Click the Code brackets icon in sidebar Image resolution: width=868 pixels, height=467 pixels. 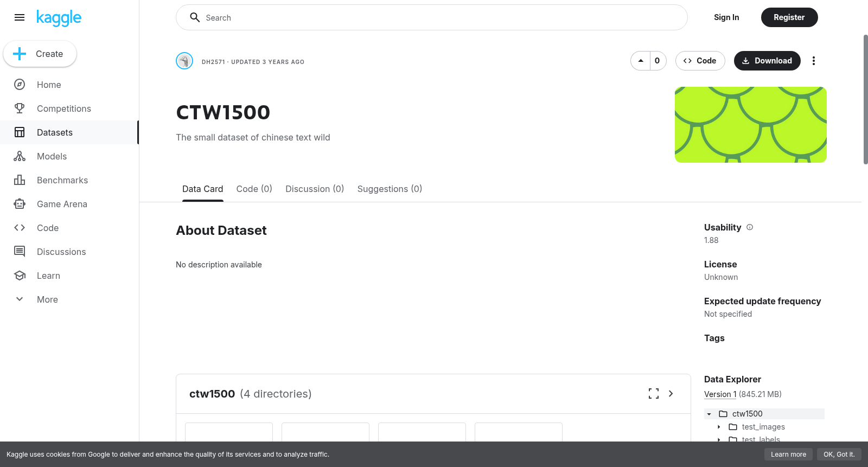click(x=20, y=228)
